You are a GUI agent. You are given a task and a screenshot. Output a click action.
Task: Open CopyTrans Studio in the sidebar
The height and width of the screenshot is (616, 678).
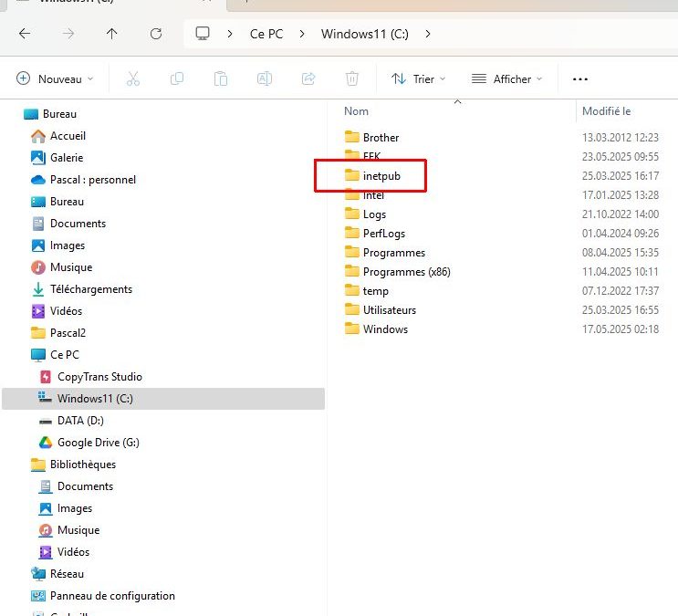click(99, 377)
